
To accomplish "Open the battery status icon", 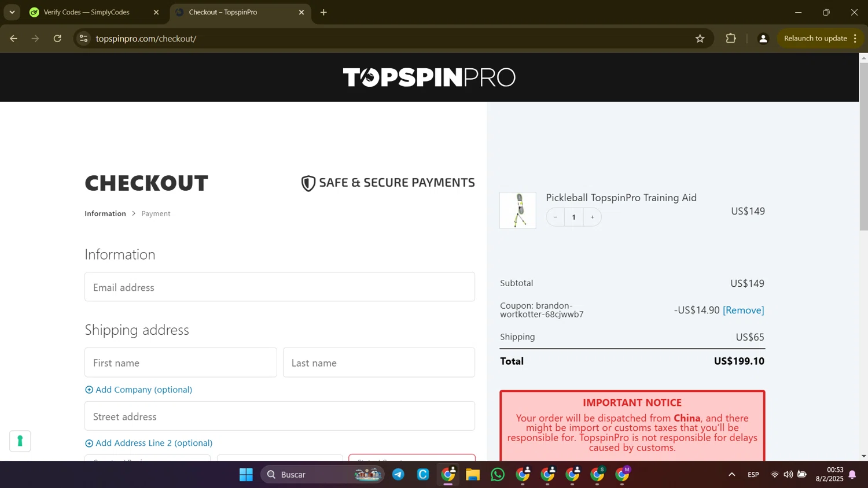I will click(802, 475).
